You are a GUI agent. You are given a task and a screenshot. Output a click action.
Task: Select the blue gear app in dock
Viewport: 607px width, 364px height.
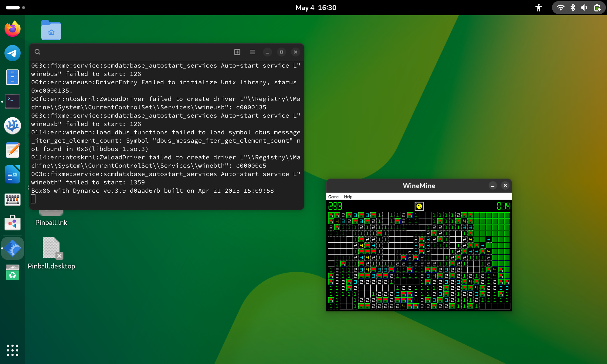coord(12,248)
